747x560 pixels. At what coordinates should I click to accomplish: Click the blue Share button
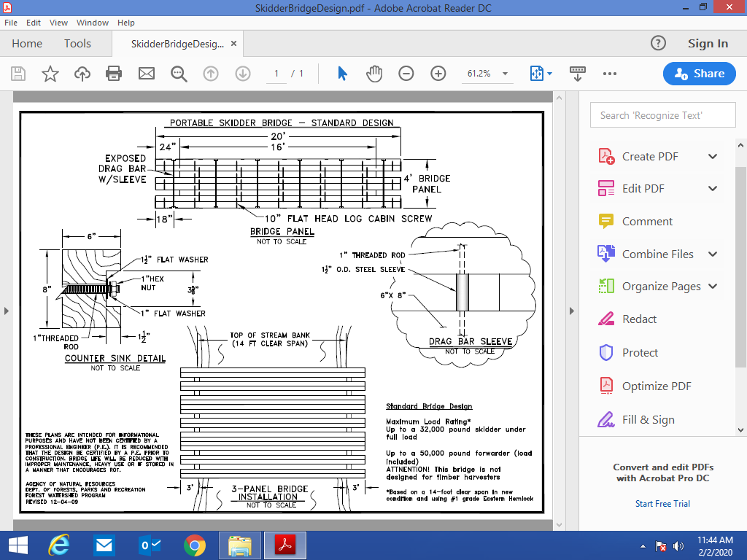pyautogui.click(x=699, y=74)
